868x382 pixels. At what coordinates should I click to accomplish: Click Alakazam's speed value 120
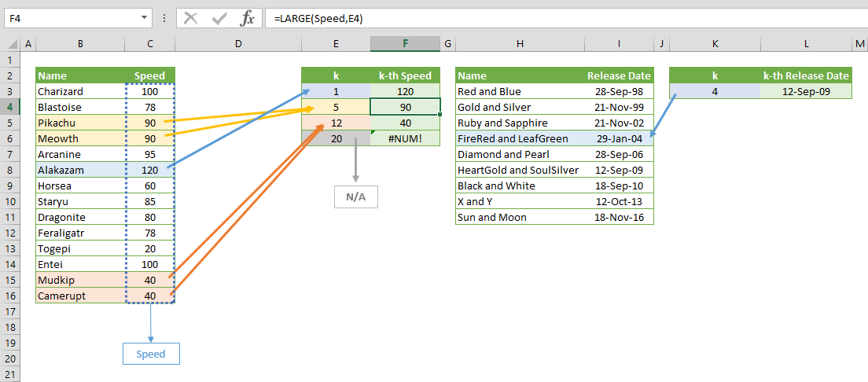(150, 170)
